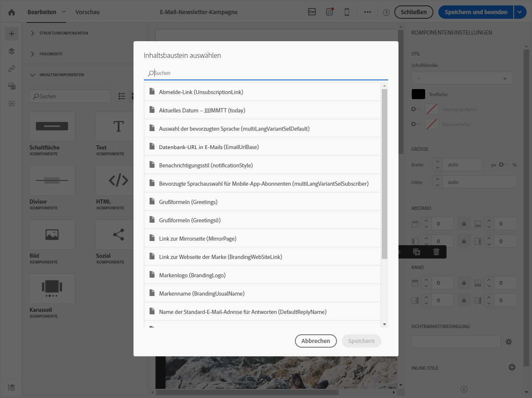Click Speichern in dialog

pyautogui.click(x=361, y=341)
